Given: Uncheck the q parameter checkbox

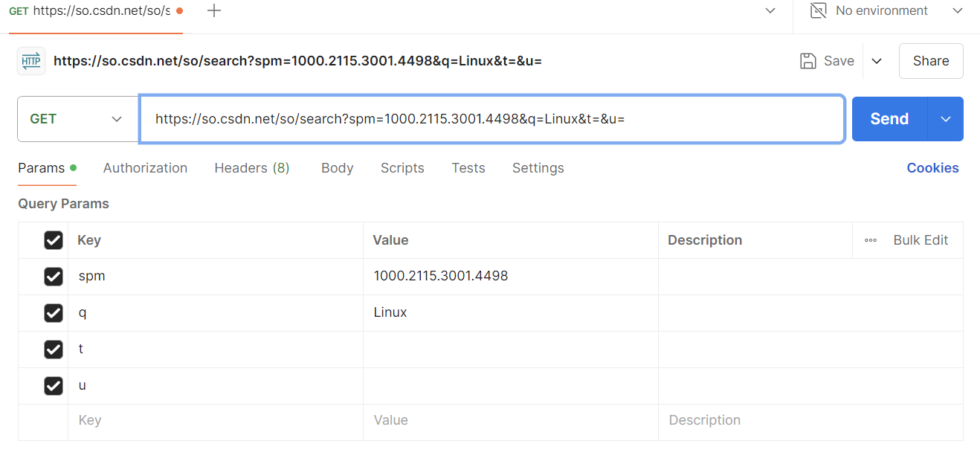Looking at the screenshot, I should point(54,313).
